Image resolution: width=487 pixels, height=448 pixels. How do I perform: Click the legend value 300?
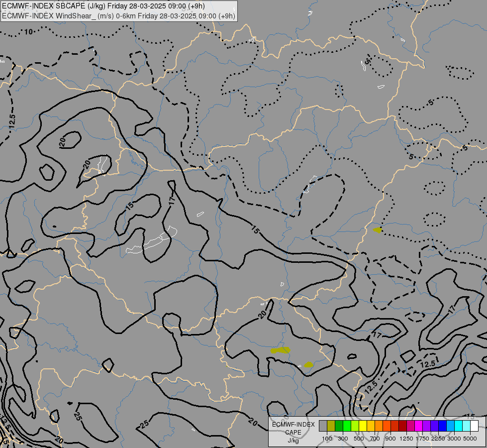pyautogui.click(x=343, y=439)
